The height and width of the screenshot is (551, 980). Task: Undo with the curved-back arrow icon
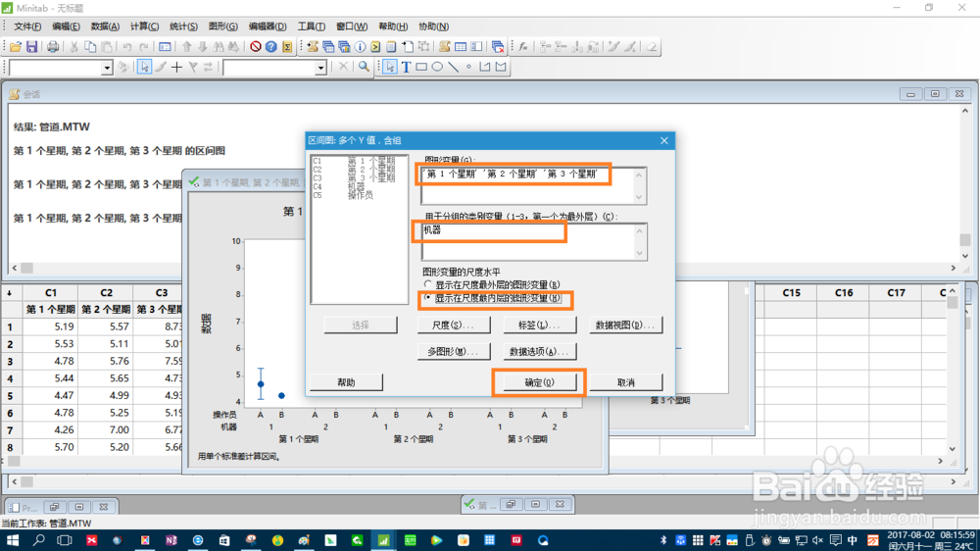click(126, 47)
